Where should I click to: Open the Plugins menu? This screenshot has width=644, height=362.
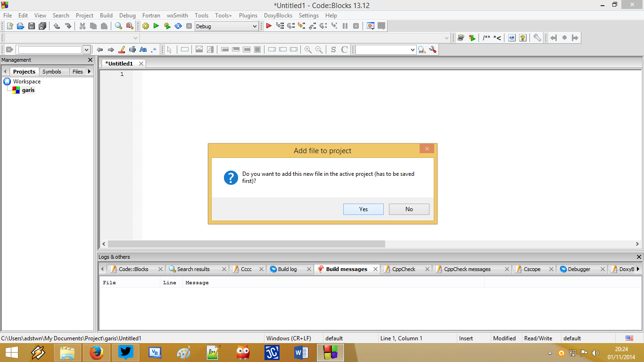click(x=248, y=16)
